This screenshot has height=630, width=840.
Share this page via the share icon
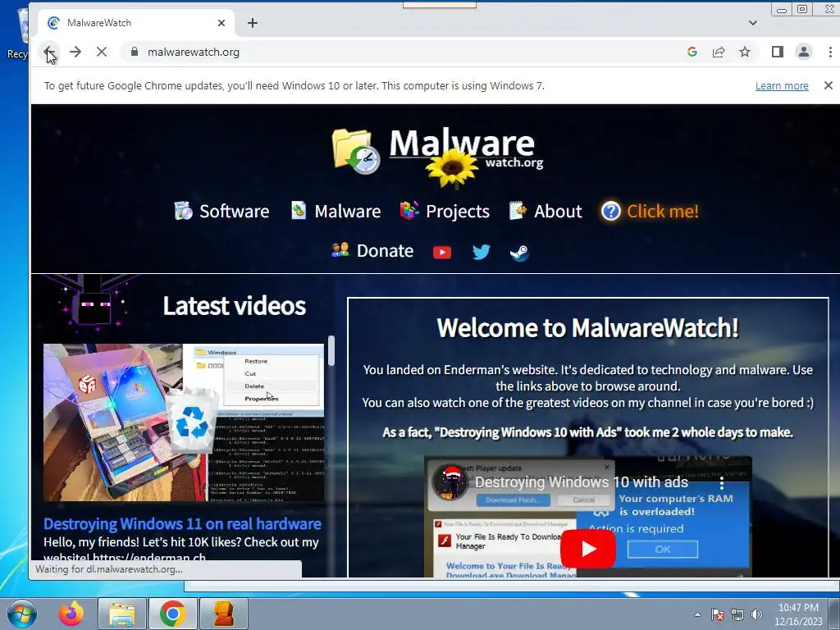(719, 52)
